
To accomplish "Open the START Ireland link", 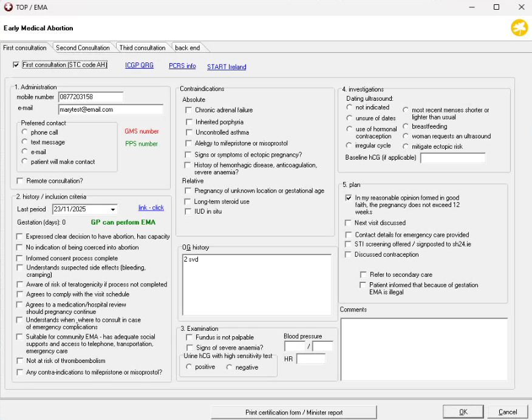I will tap(227, 67).
